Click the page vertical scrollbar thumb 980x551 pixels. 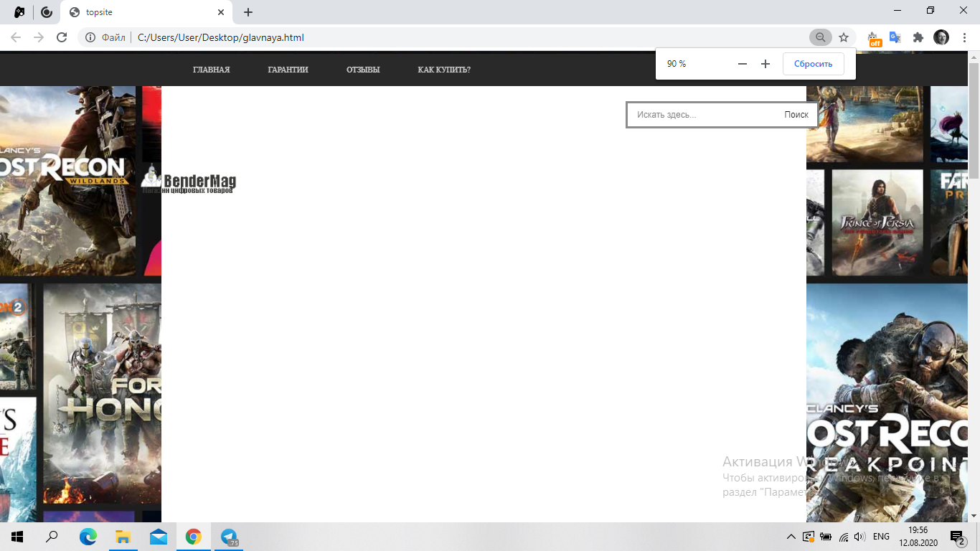coord(974,121)
